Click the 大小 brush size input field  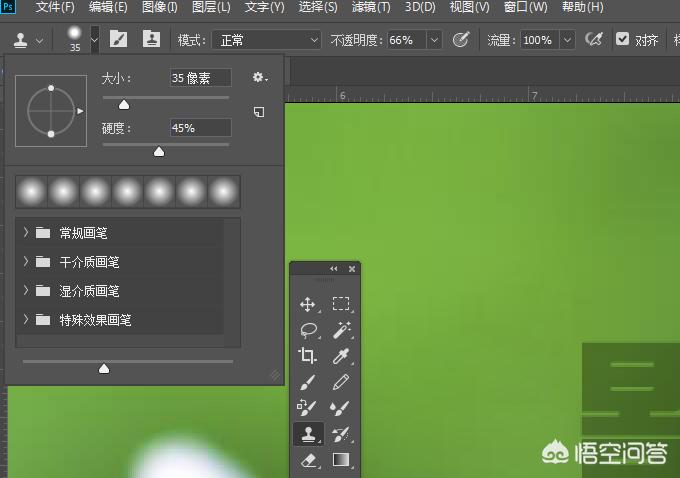(x=200, y=78)
